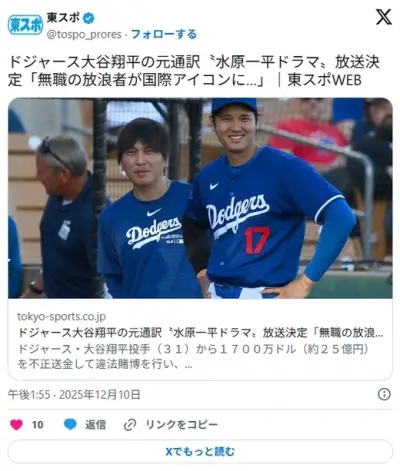Open the @tospo_prores handle link
This screenshot has width=400, height=471.
coord(84,34)
